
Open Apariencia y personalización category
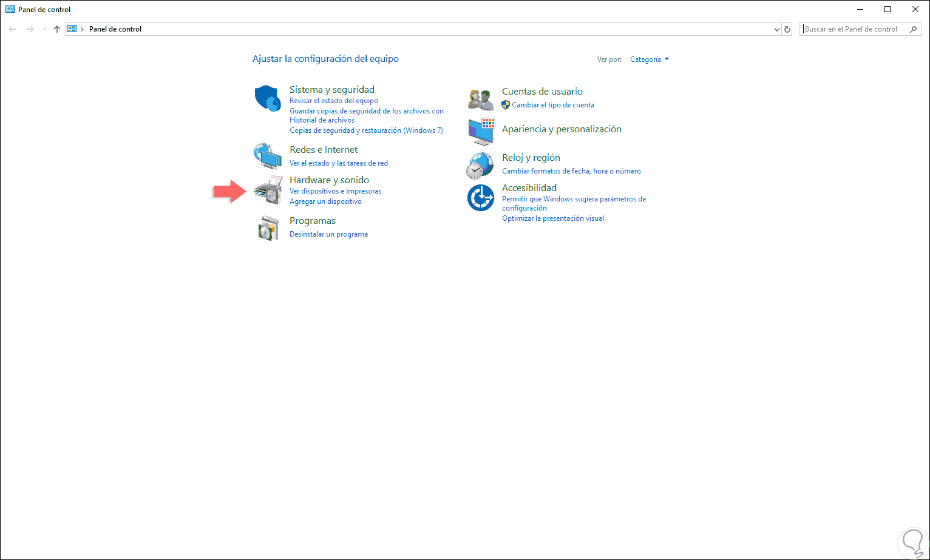click(562, 129)
